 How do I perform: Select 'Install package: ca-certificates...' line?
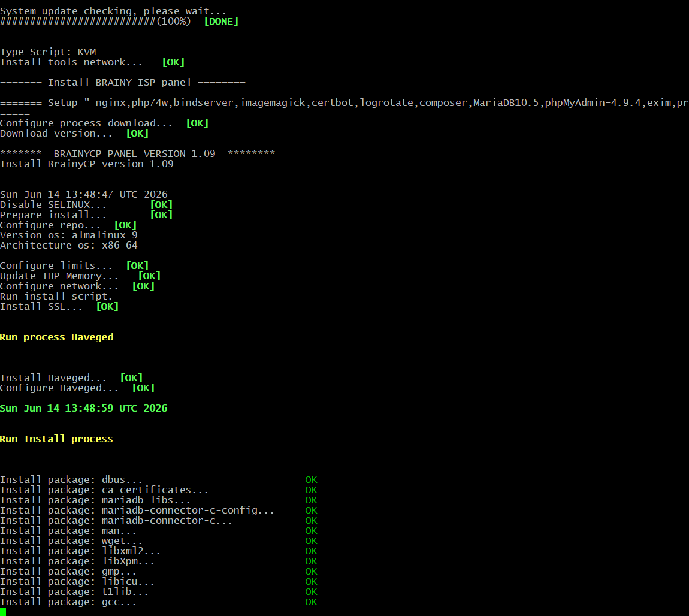click(x=159, y=490)
